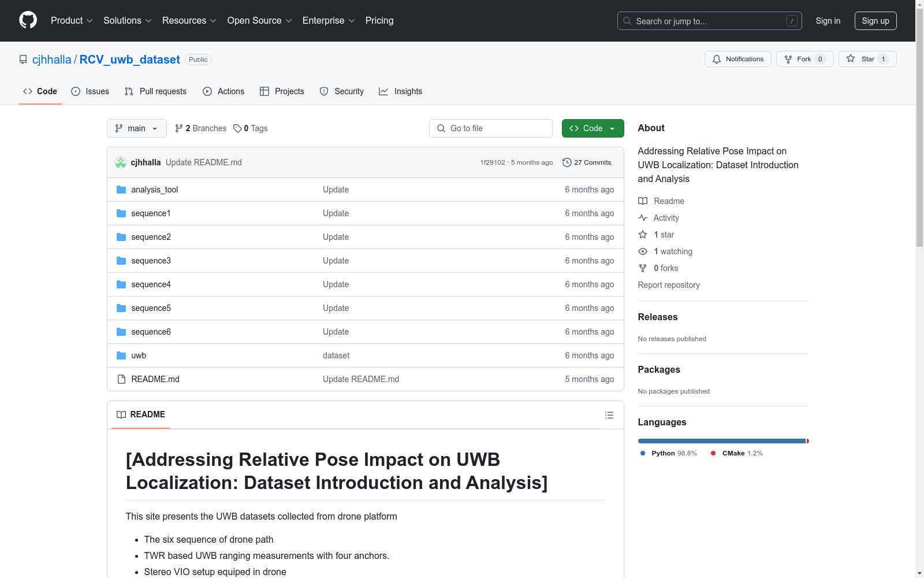Click the branch icon beside 2 Branches
The height and width of the screenshot is (578, 924).
(179, 128)
